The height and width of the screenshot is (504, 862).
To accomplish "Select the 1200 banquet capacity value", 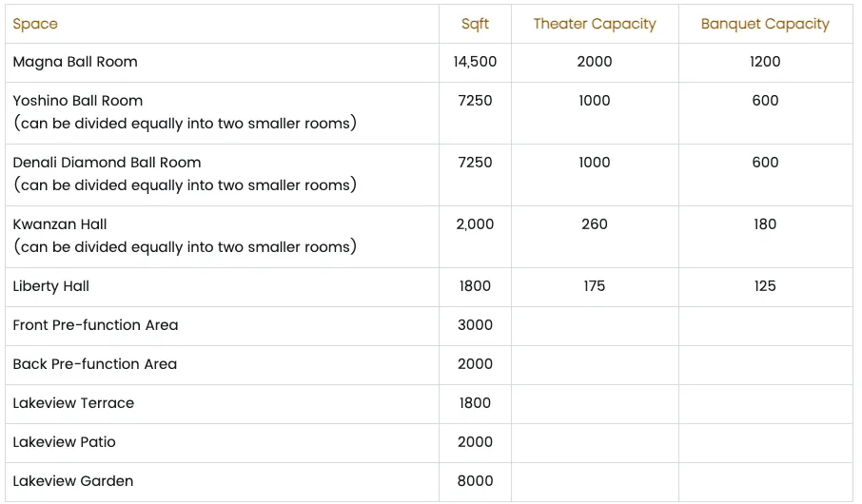I will point(765,62).
